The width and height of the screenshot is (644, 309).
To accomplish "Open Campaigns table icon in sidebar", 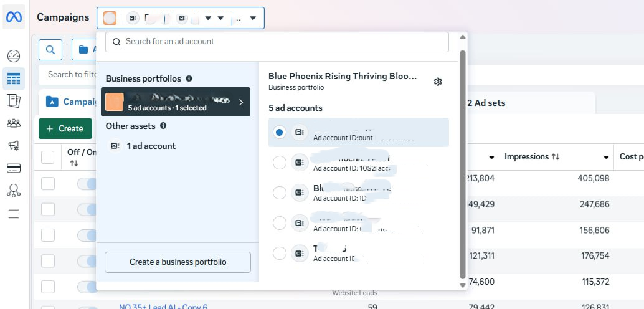I will point(14,78).
